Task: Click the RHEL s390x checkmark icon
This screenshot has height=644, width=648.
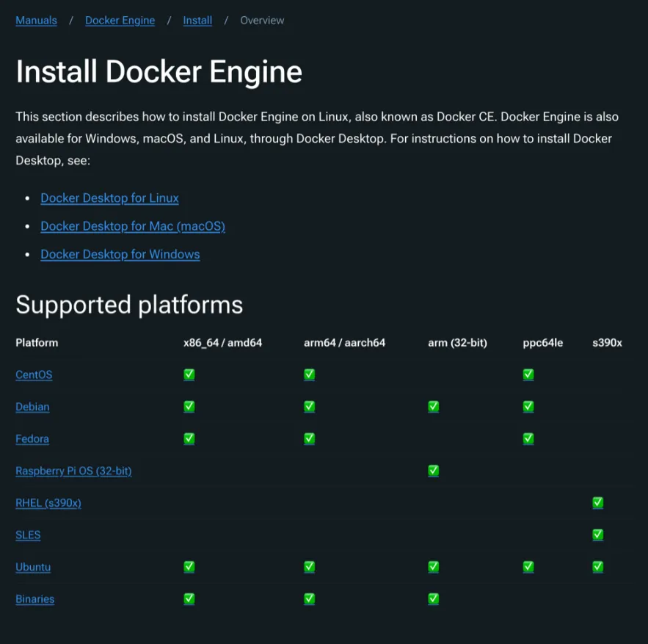Action: point(598,503)
